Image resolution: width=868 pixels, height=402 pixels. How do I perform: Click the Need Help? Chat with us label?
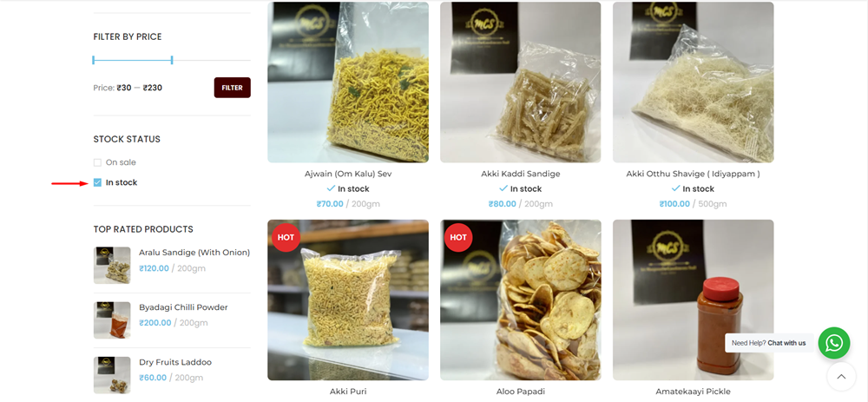[768, 343]
